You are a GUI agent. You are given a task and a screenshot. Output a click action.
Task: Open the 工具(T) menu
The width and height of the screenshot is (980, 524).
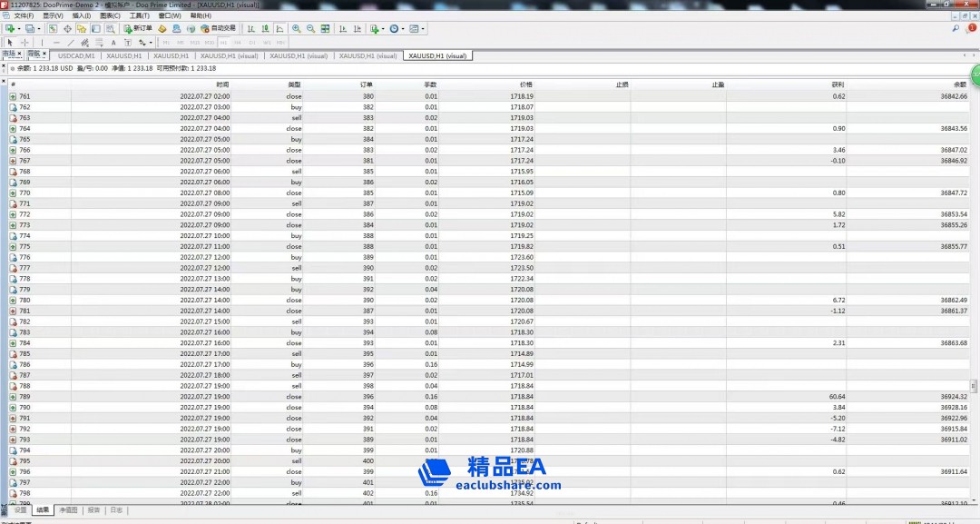(139, 15)
